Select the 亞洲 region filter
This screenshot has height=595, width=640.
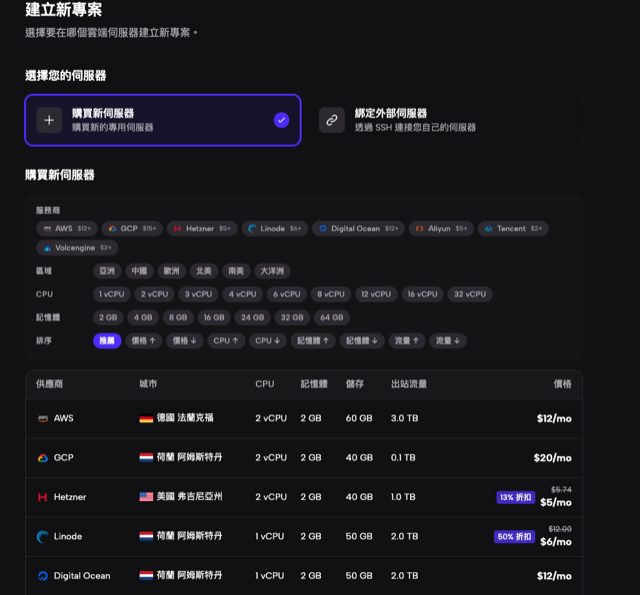coord(107,271)
